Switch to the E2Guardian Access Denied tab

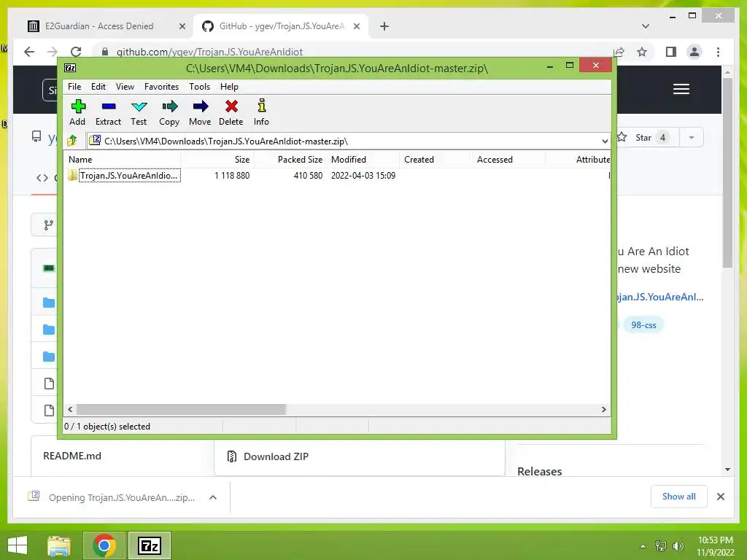[98, 26]
